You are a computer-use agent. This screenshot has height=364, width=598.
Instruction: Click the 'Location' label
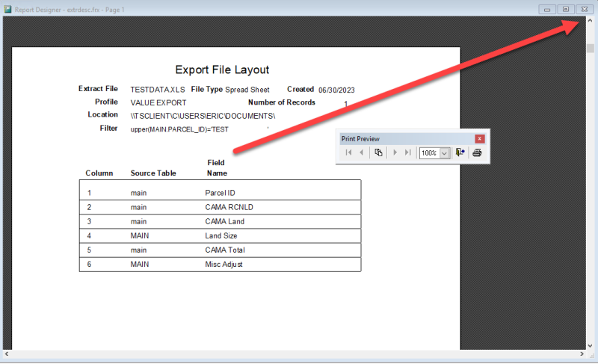(x=102, y=114)
